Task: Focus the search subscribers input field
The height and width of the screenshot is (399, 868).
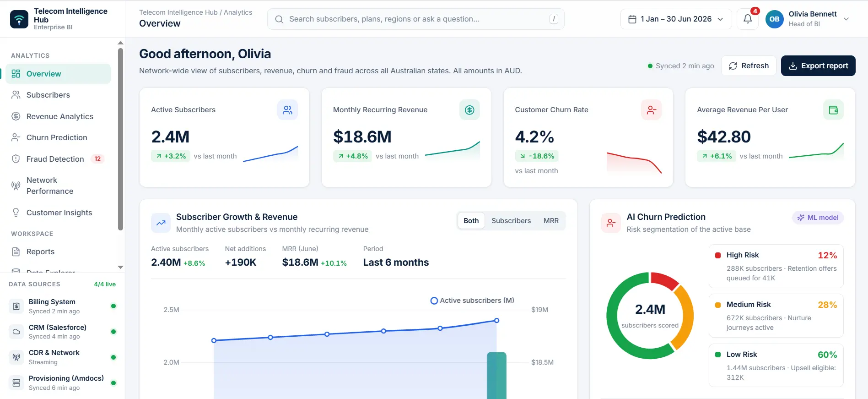Action: click(x=416, y=19)
